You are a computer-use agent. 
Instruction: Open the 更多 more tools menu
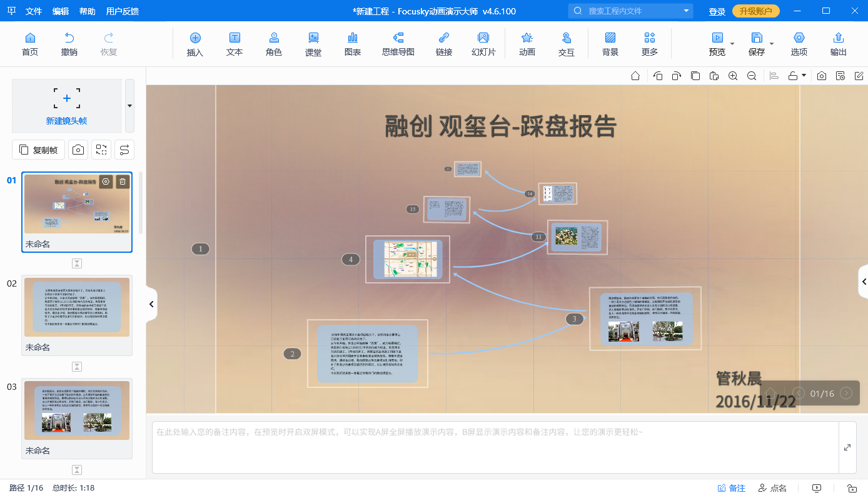(x=650, y=44)
